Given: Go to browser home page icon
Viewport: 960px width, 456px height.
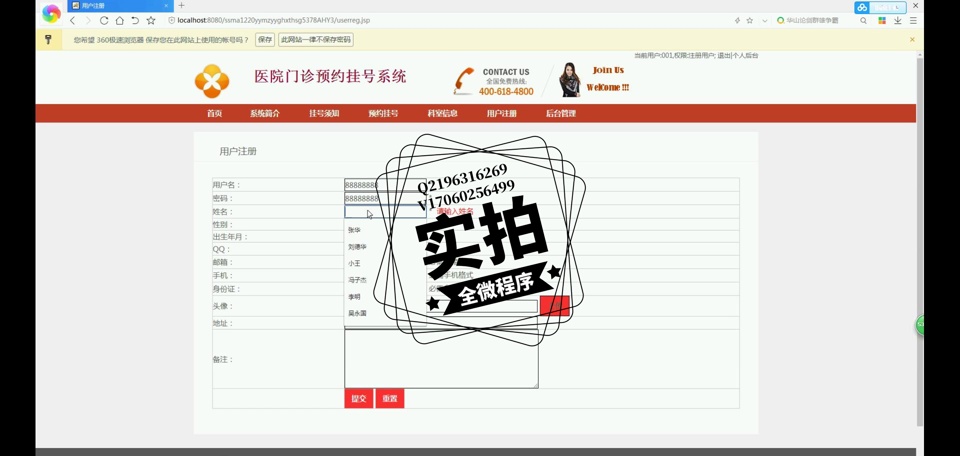Looking at the screenshot, I should pos(120,20).
